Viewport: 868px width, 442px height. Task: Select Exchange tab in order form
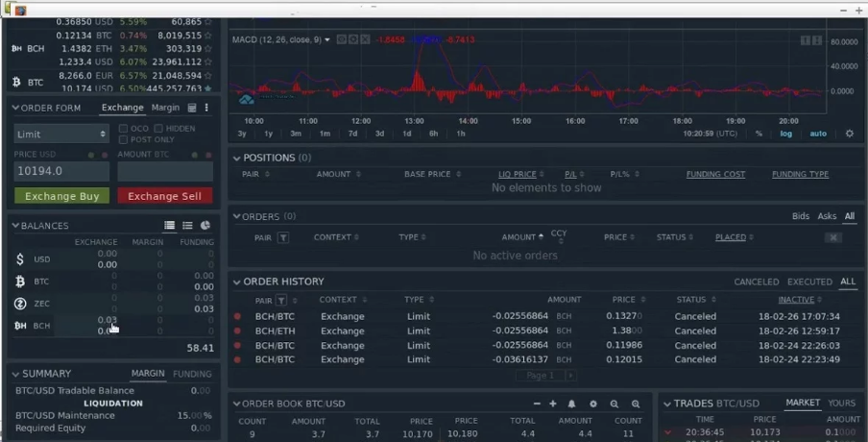point(122,108)
